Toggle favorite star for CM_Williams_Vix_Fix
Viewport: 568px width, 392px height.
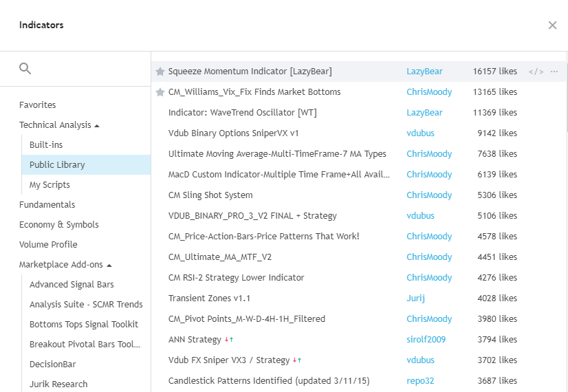coord(160,92)
